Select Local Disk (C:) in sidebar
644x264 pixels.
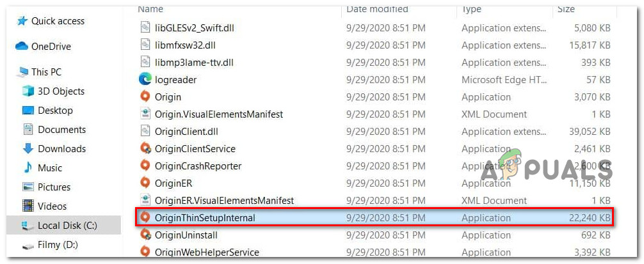click(x=66, y=226)
